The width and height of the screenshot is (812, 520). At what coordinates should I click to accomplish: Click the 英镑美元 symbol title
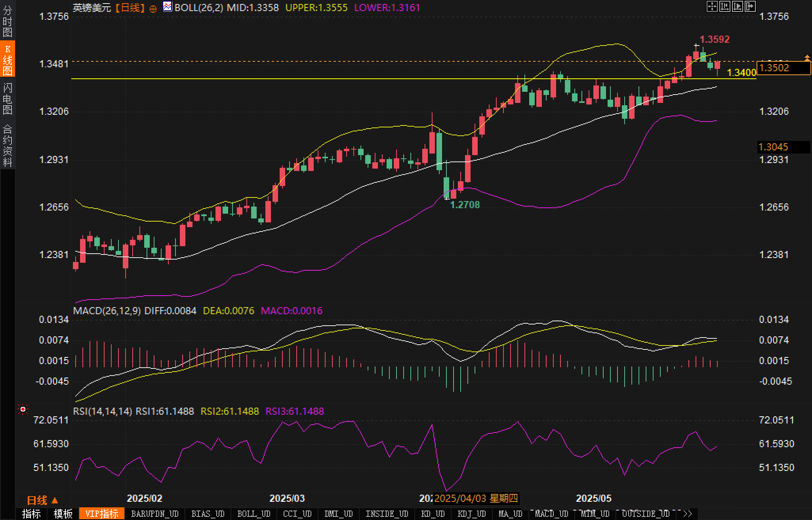tap(92, 8)
